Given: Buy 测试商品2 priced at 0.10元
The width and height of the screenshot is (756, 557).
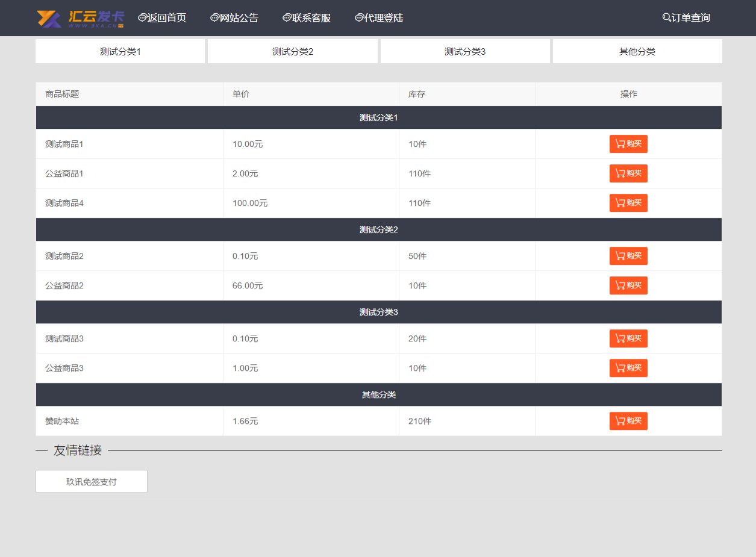Looking at the screenshot, I should click(x=628, y=256).
